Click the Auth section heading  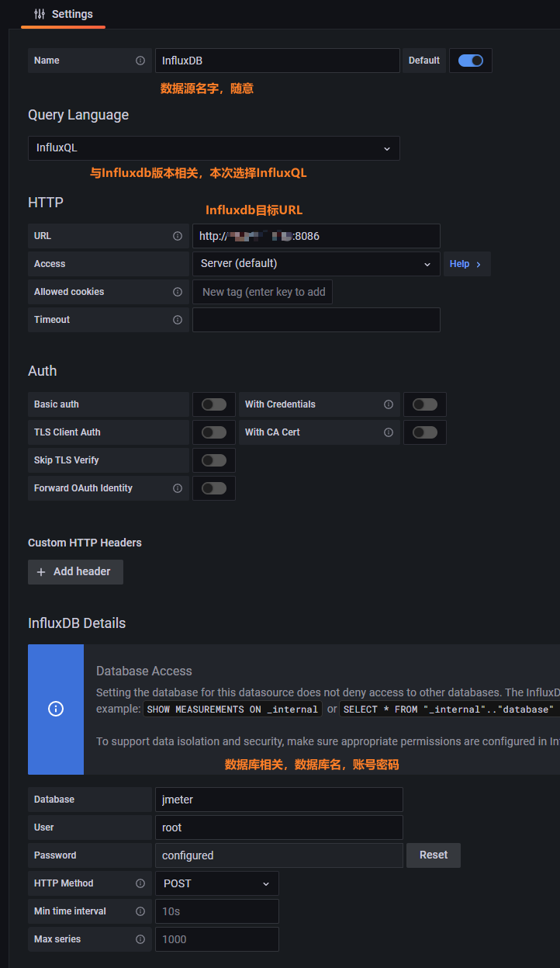tap(43, 371)
